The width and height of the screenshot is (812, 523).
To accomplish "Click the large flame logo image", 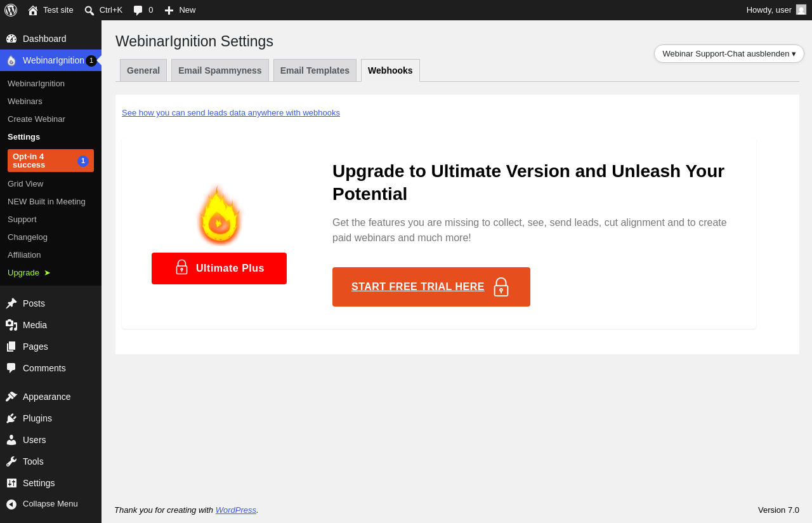I will click(219, 215).
